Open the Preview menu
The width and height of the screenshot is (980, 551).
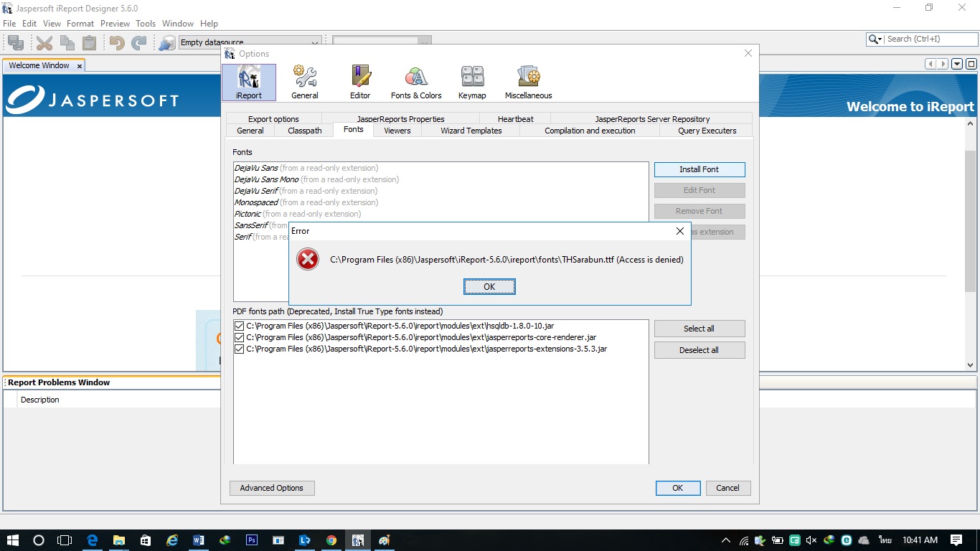pos(115,24)
